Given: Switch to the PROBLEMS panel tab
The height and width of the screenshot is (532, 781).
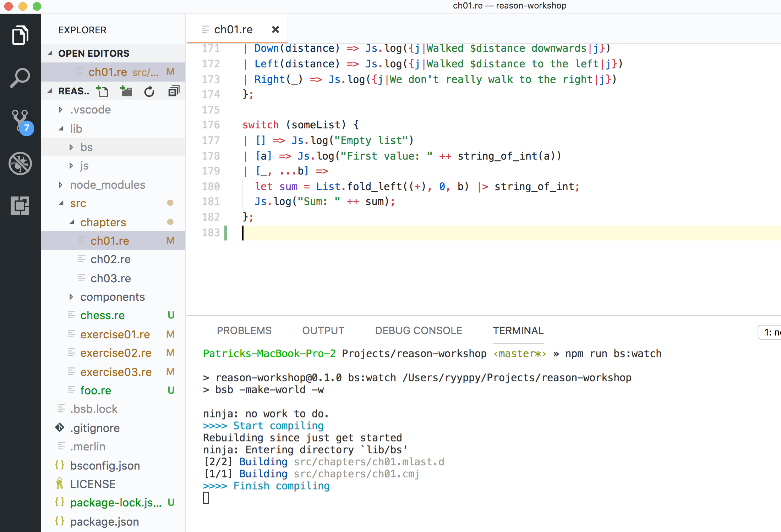Looking at the screenshot, I should (x=244, y=331).
